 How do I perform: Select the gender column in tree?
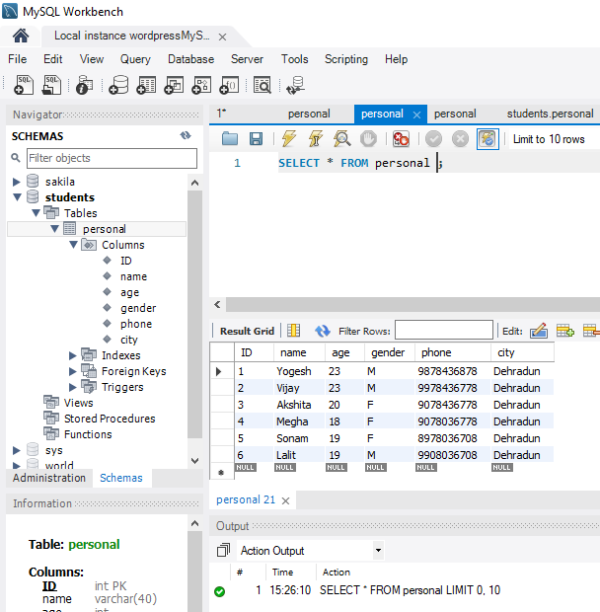click(138, 308)
